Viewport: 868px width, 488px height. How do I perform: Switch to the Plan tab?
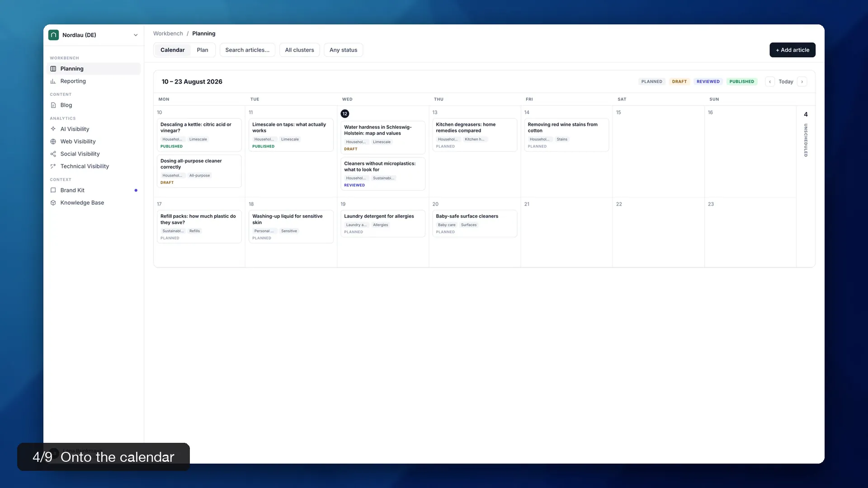click(x=203, y=50)
